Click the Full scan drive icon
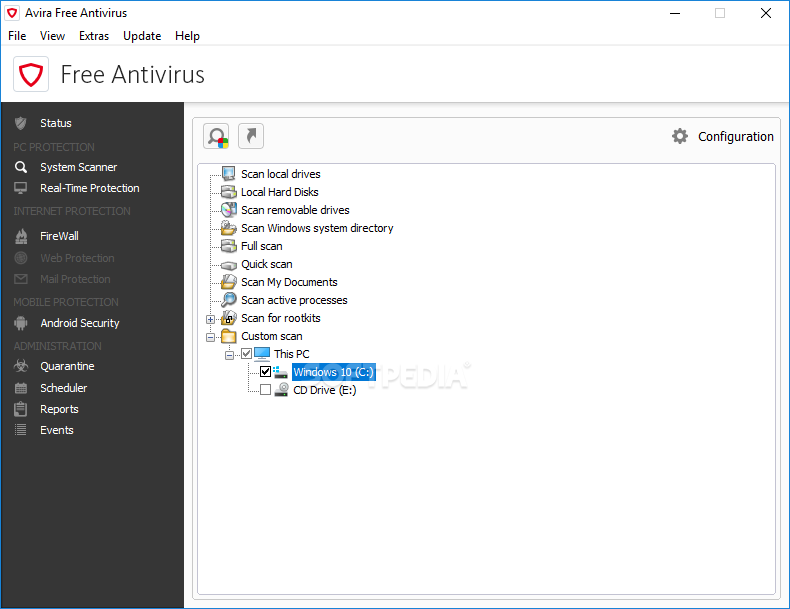Viewport: 790px width, 609px height. tap(229, 246)
